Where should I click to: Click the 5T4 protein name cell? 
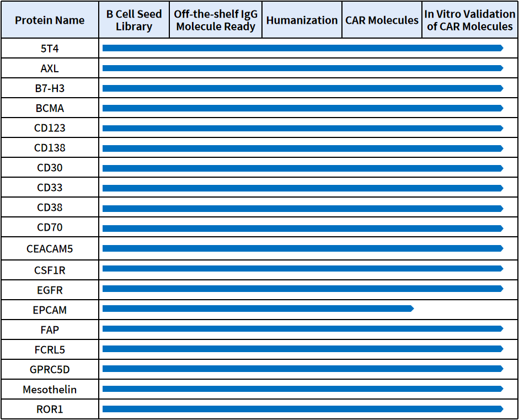[50, 49]
